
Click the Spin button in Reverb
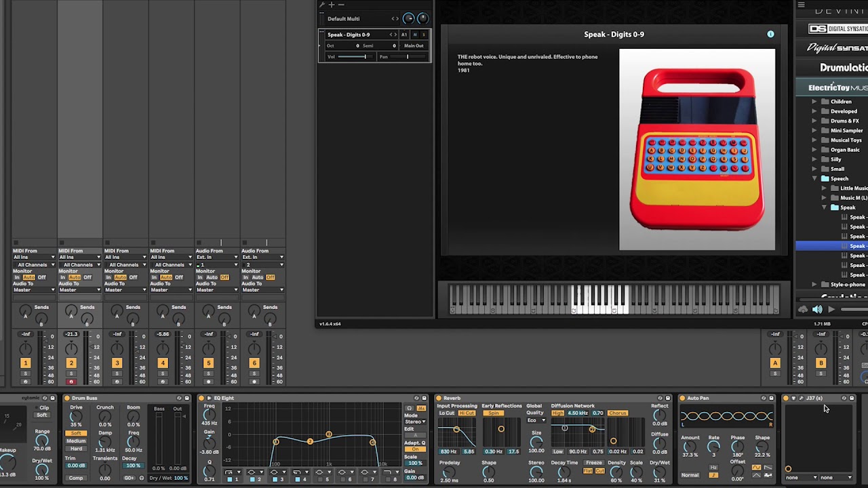(x=493, y=413)
